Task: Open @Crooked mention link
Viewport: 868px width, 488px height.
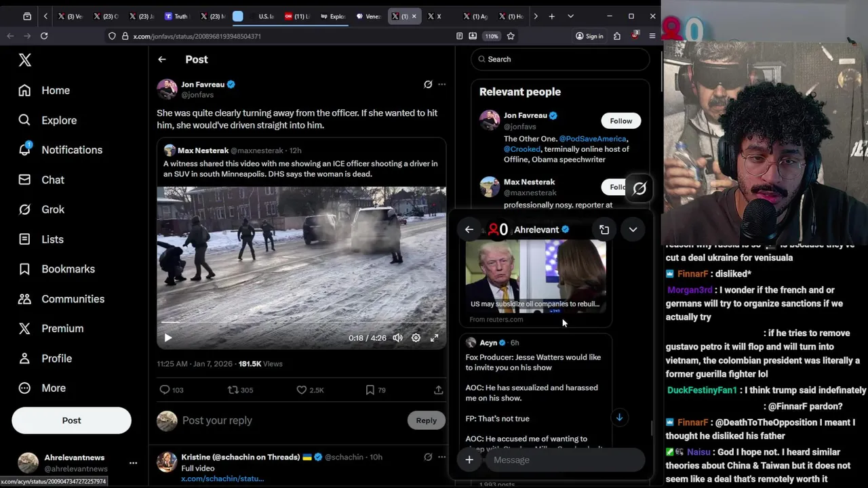Action: (x=522, y=149)
